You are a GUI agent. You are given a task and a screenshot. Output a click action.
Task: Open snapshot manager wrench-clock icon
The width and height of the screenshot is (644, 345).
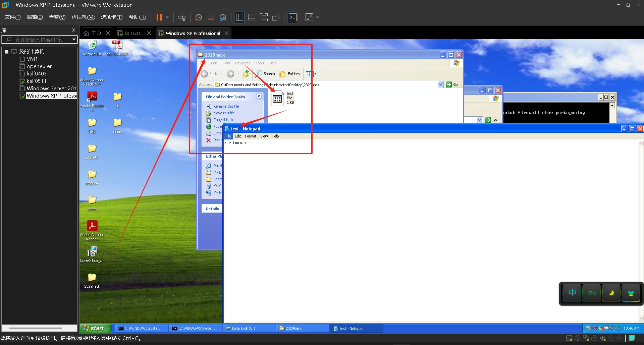[223, 17]
